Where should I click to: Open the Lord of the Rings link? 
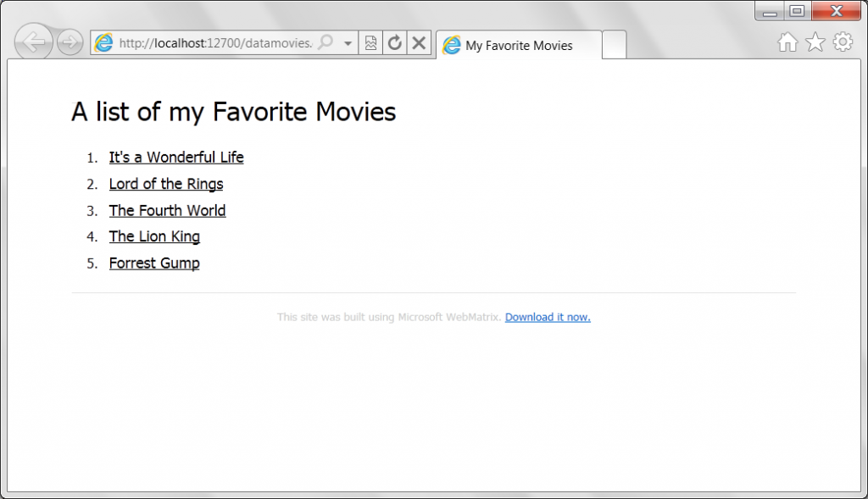coord(166,184)
